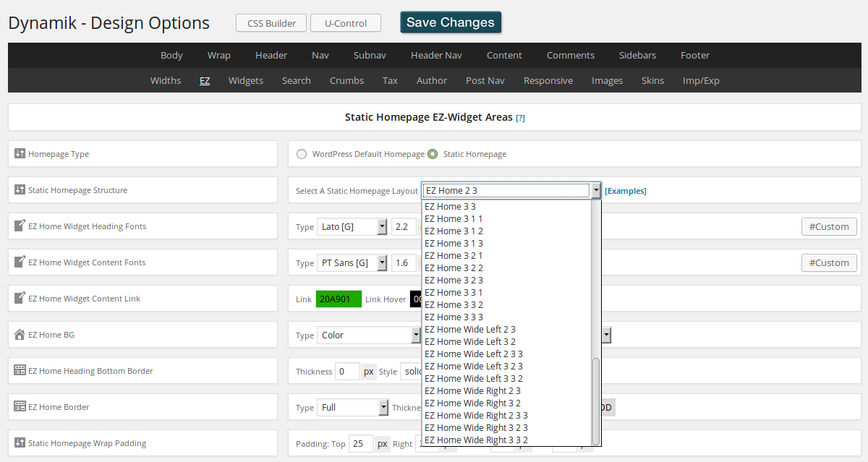Click the wrap padding Top input field
Viewport: 868px width, 462px height.
pos(361,444)
